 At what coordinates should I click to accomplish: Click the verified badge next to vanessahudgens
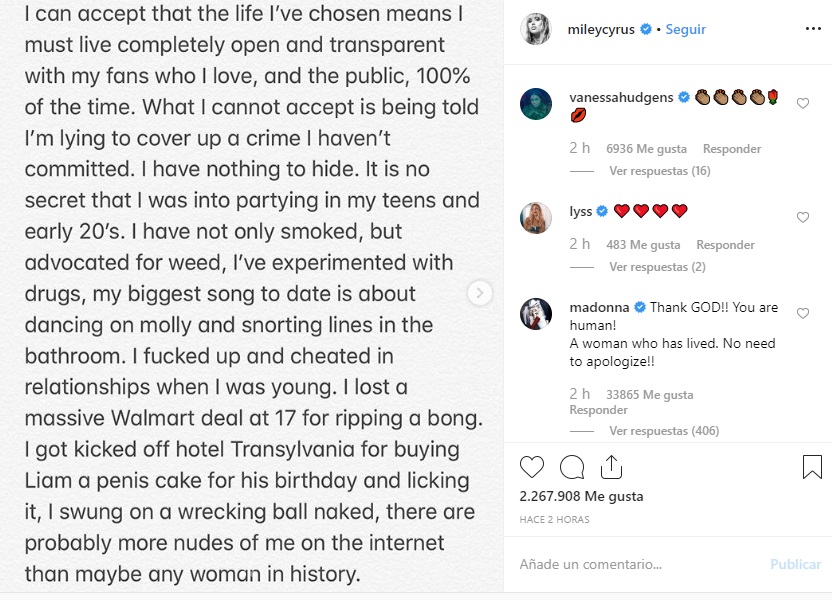tap(684, 97)
